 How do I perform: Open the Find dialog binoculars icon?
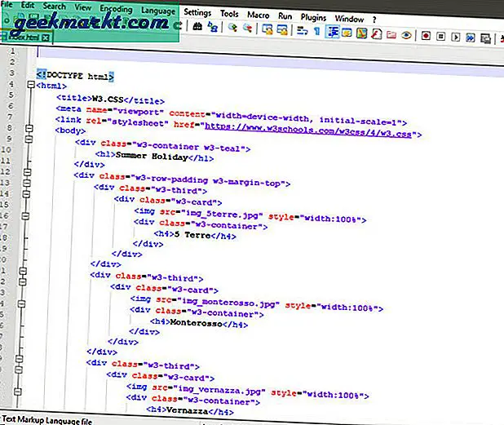tap(197, 26)
